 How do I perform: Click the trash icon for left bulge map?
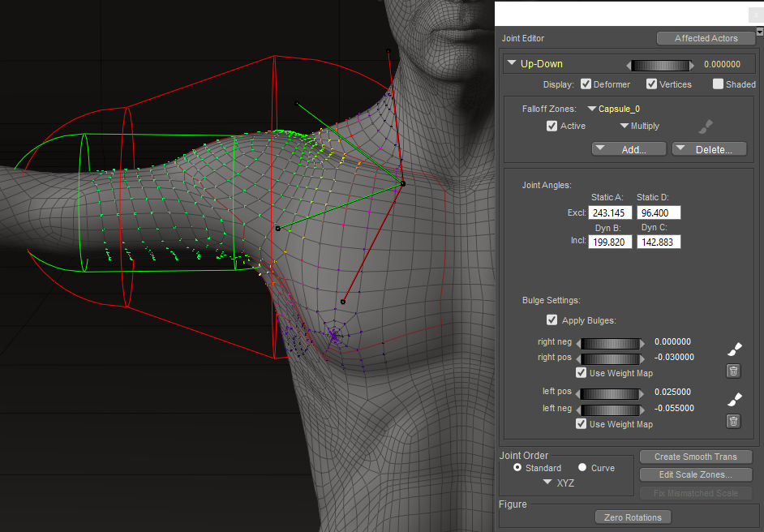pos(733,421)
